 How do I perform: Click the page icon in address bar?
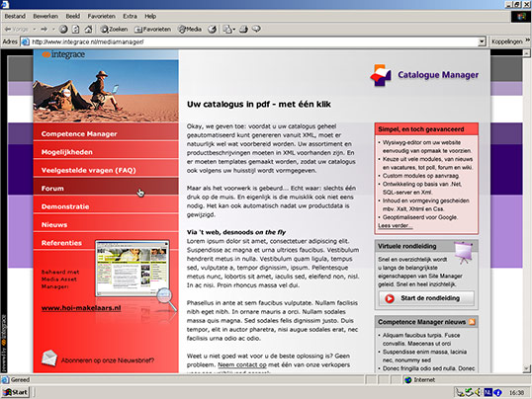26,42
